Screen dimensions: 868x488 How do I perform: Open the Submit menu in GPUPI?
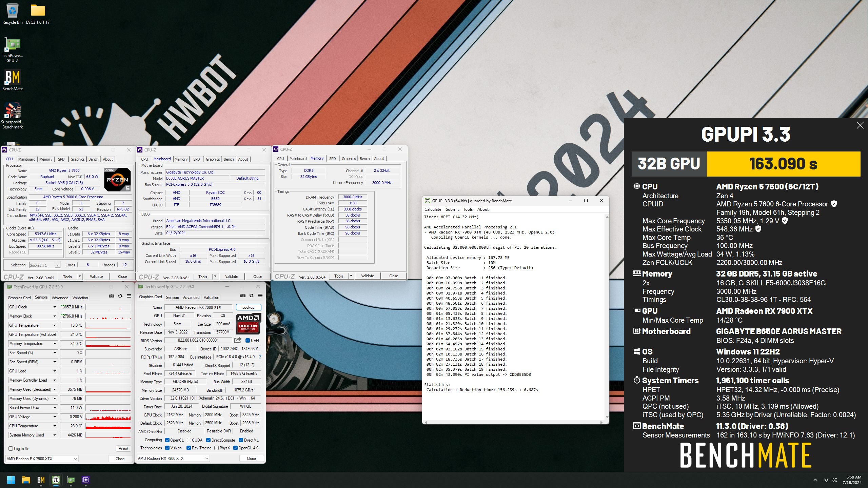452,209
